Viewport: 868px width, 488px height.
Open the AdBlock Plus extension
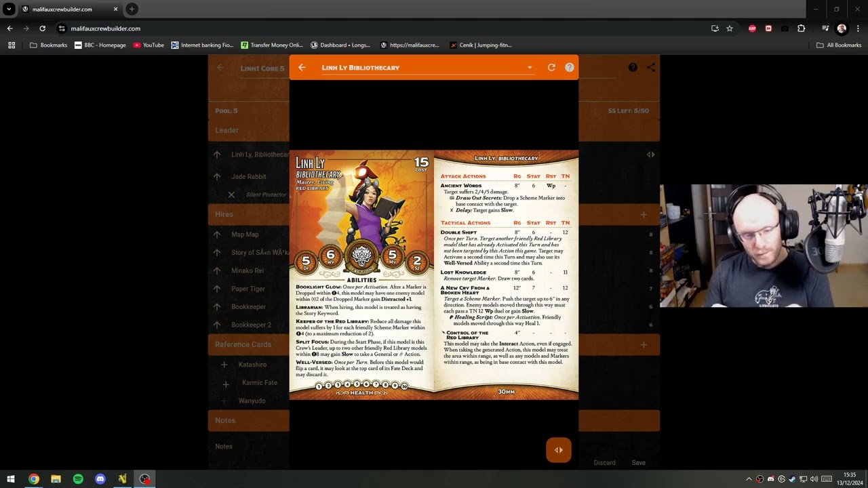[752, 28]
